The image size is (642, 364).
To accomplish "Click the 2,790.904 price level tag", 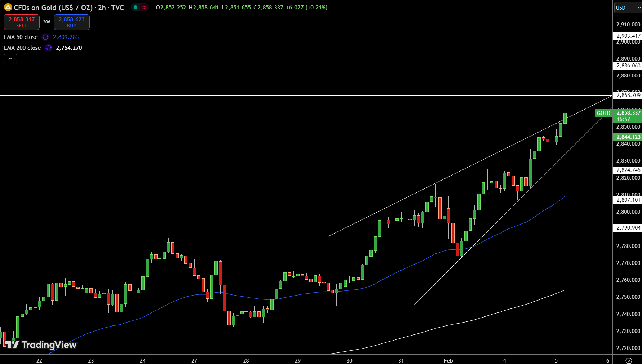I will (628, 228).
